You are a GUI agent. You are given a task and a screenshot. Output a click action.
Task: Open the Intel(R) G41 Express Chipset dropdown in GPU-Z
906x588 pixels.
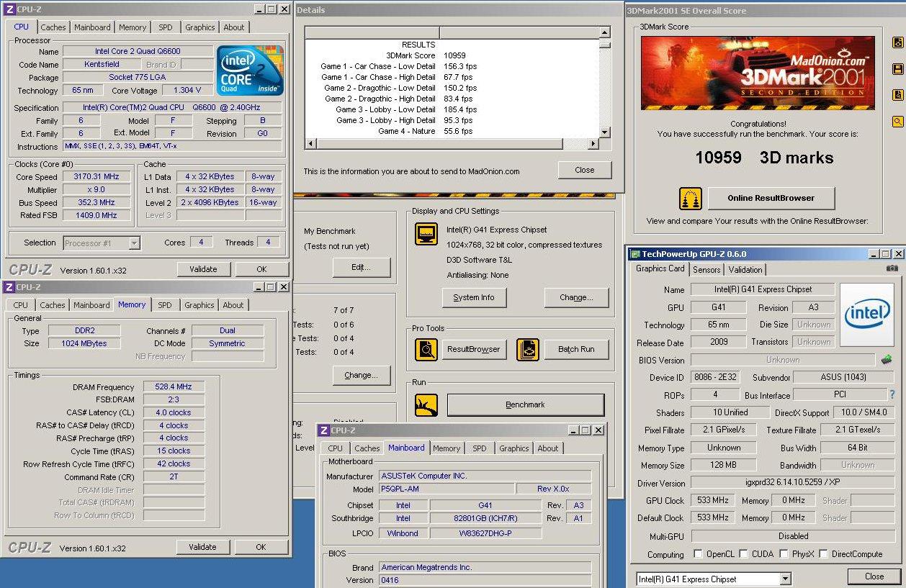(x=785, y=579)
